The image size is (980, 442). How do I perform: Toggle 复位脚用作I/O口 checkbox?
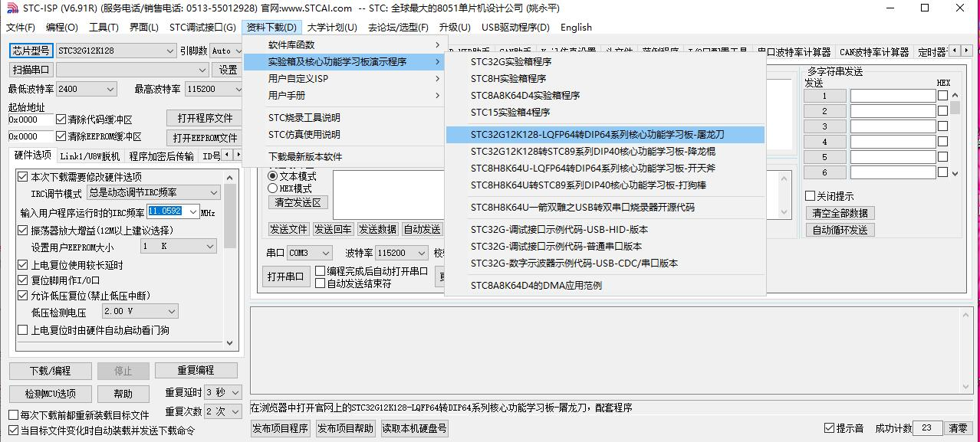[23, 280]
